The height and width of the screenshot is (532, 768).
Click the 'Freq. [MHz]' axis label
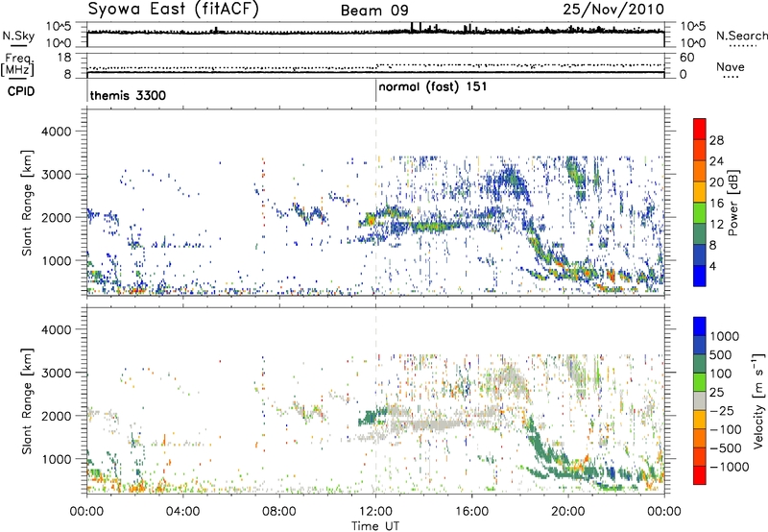[x=18, y=65]
